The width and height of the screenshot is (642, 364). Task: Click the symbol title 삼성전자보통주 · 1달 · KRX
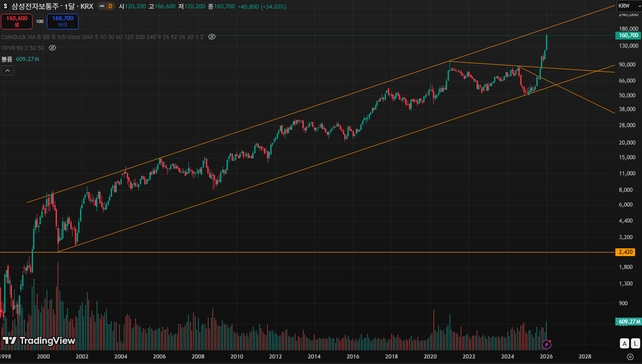[52, 6]
